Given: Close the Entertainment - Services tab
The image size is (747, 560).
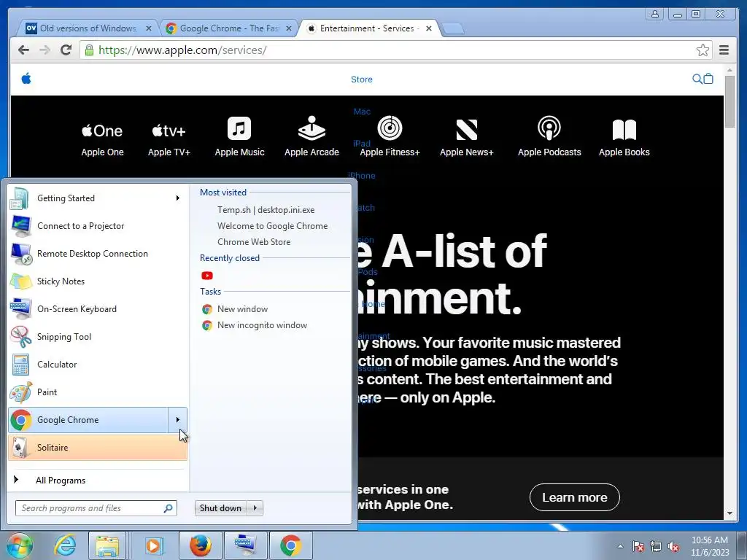Looking at the screenshot, I should click(429, 28).
